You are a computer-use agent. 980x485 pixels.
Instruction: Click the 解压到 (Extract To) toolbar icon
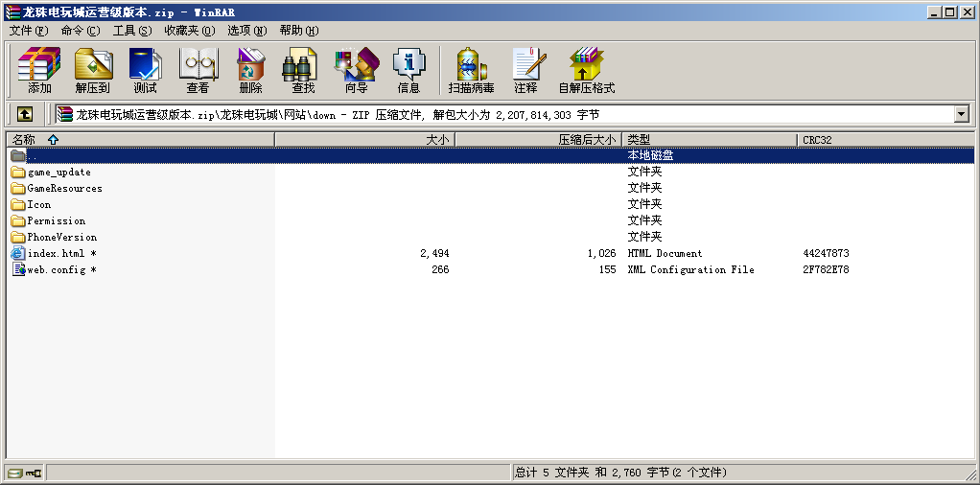[x=93, y=71]
